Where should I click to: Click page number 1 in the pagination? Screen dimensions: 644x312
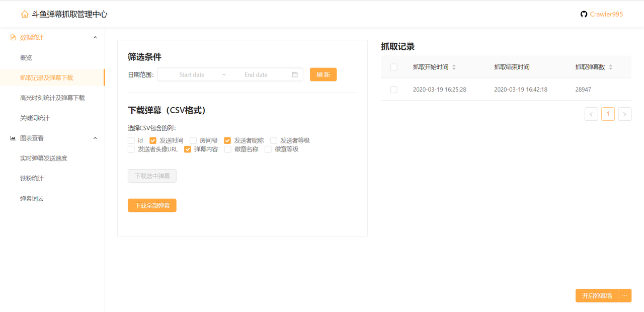(x=608, y=114)
